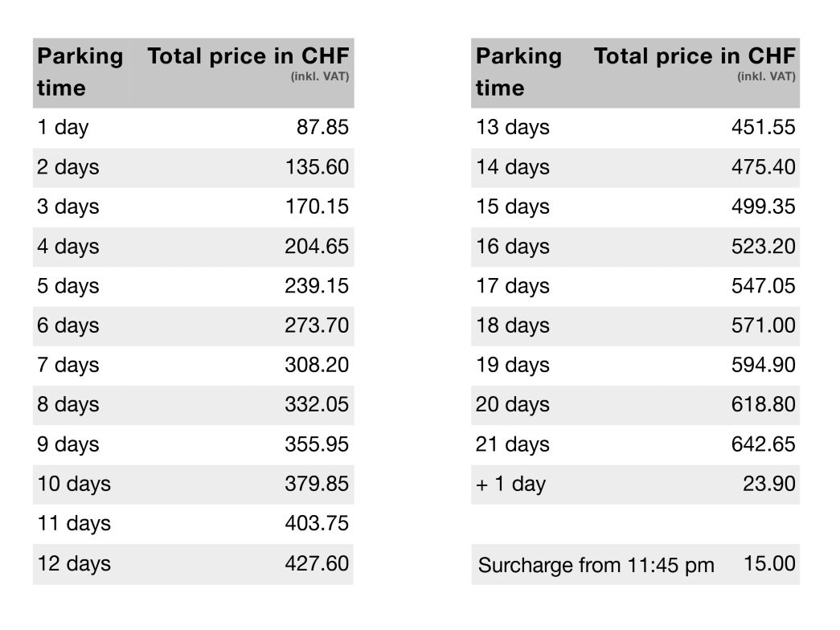This screenshot has height=630, width=840.
Task: Select the 14 days row label
Action: click(513, 167)
